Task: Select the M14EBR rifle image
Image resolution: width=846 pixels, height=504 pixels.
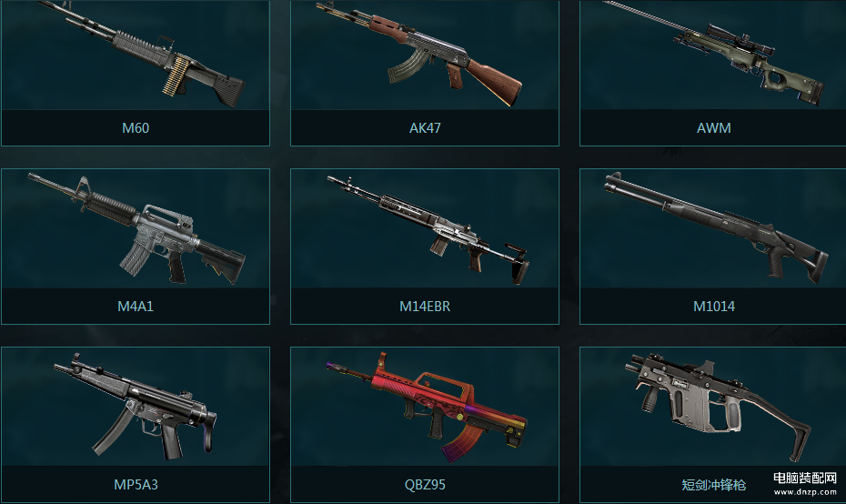Action: 428,229
